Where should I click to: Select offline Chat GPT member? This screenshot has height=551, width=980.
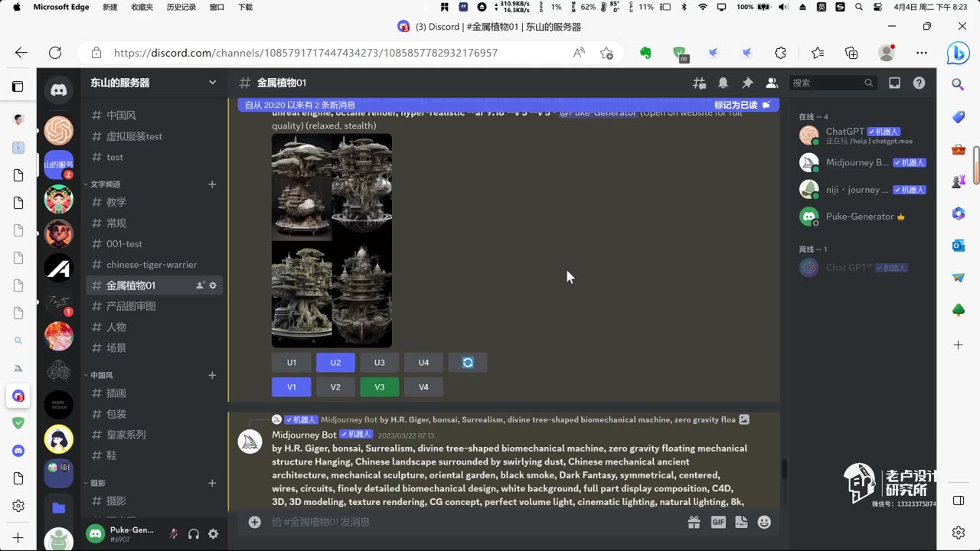pos(863,268)
